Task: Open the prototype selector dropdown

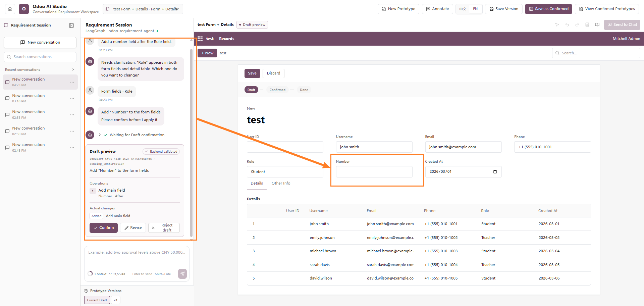Action: [x=143, y=9]
